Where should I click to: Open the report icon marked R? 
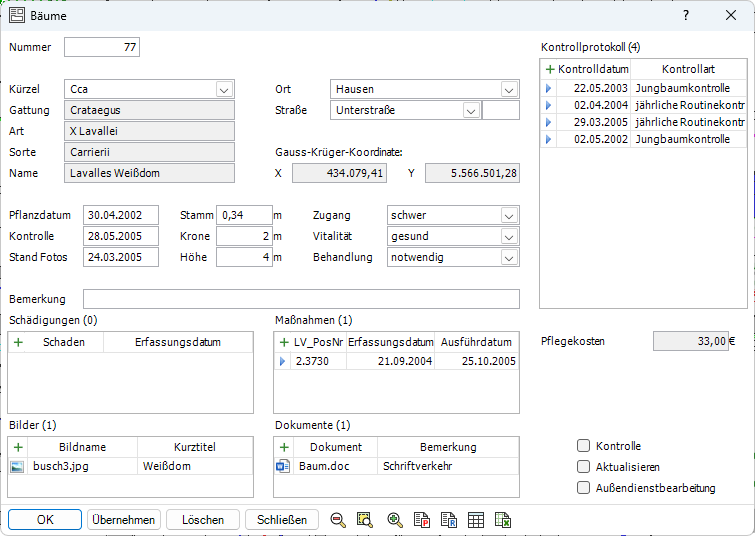(449, 520)
